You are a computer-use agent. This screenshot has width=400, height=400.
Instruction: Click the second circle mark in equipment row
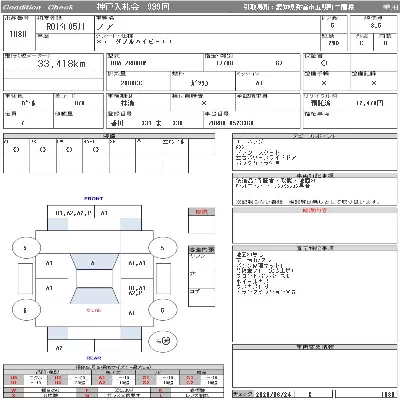coord(43,150)
